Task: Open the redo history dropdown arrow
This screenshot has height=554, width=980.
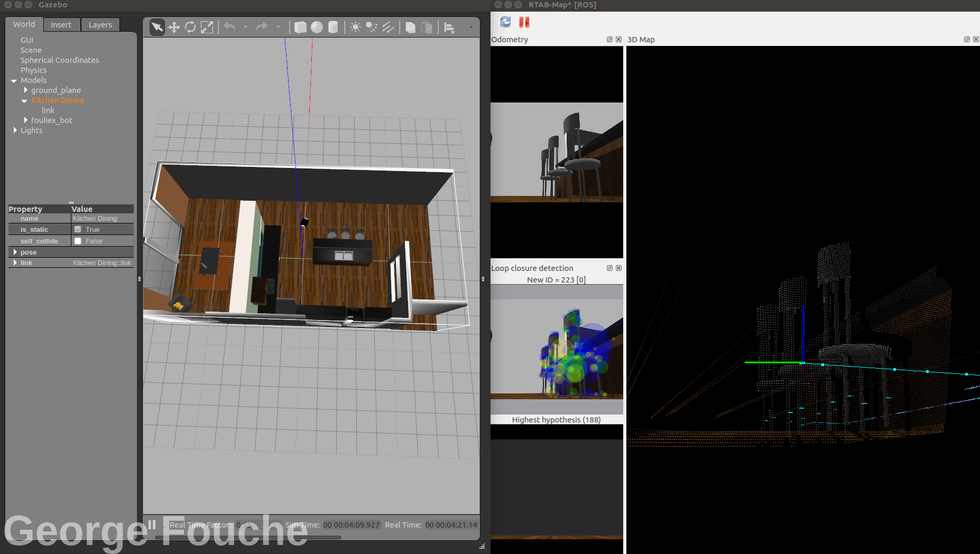Action: (278, 27)
